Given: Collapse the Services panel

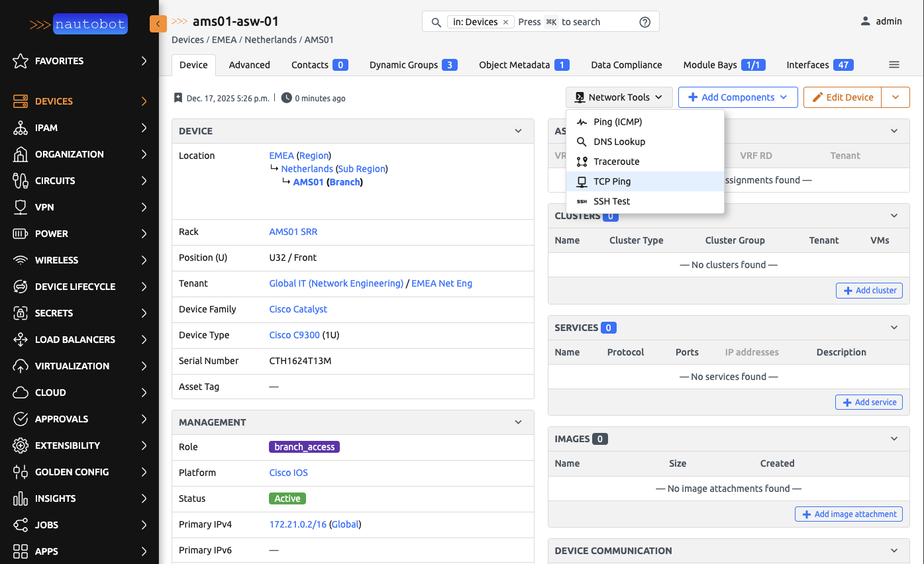Looking at the screenshot, I should [x=894, y=328].
